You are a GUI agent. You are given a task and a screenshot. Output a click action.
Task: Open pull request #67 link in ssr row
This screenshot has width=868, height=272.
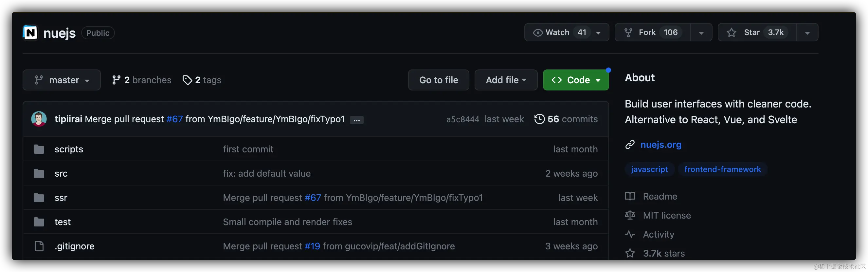[x=313, y=198]
